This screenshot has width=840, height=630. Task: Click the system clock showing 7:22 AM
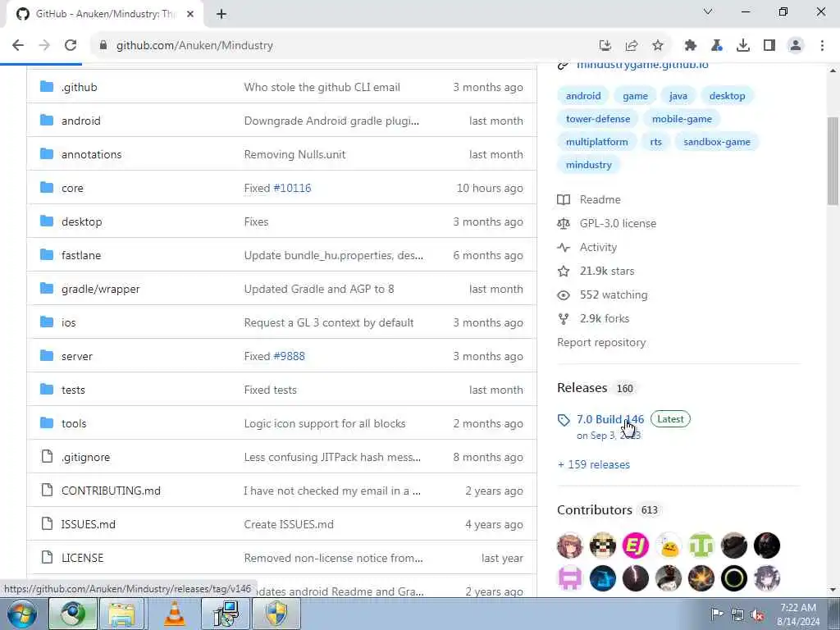point(797,608)
